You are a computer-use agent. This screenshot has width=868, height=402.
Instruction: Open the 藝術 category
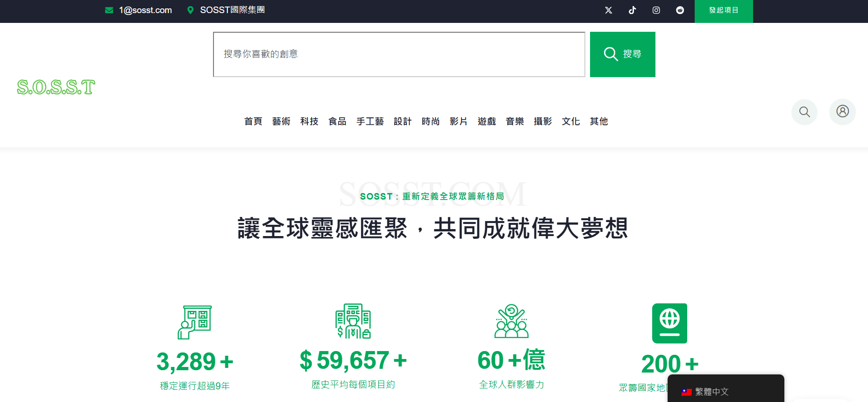point(281,122)
